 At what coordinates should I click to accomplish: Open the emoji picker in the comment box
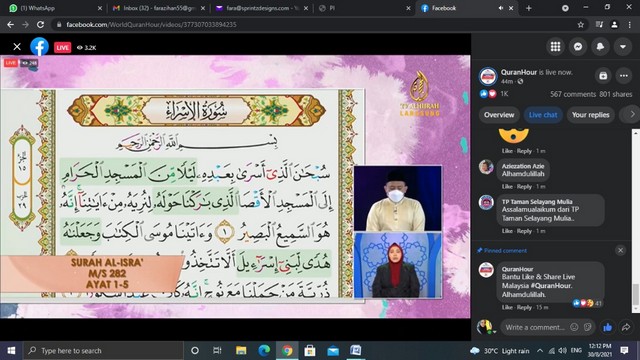coord(574,327)
